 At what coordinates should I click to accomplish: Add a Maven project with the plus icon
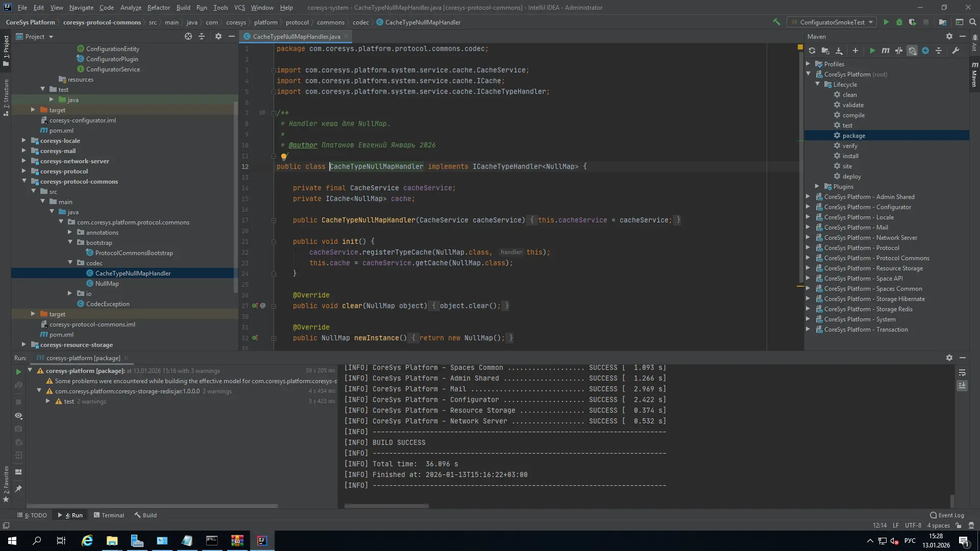coord(855,51)
